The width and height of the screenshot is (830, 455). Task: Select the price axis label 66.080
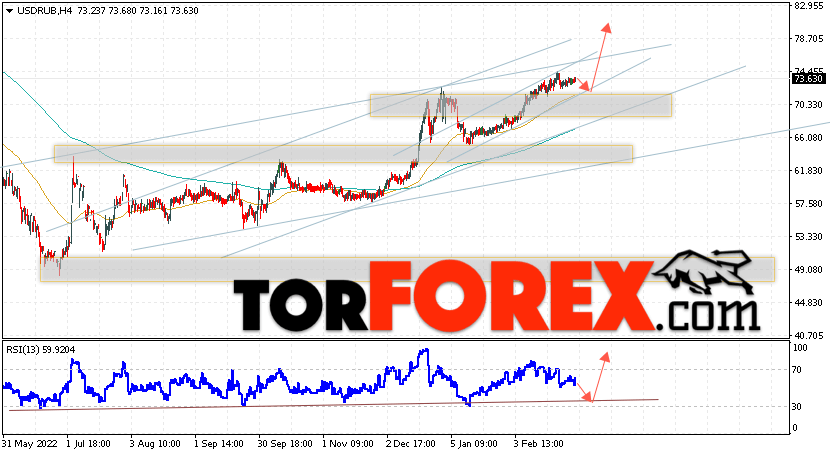[808, 138]
